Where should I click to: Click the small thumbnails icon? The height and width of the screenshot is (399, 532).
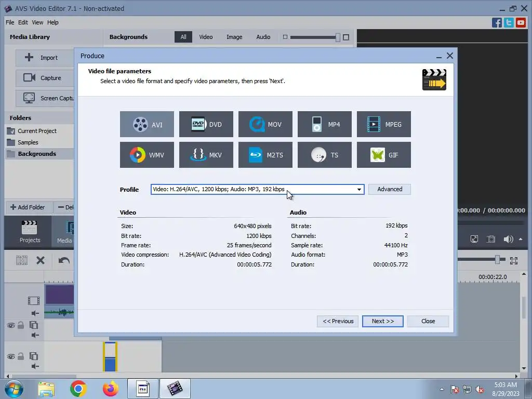285,37
